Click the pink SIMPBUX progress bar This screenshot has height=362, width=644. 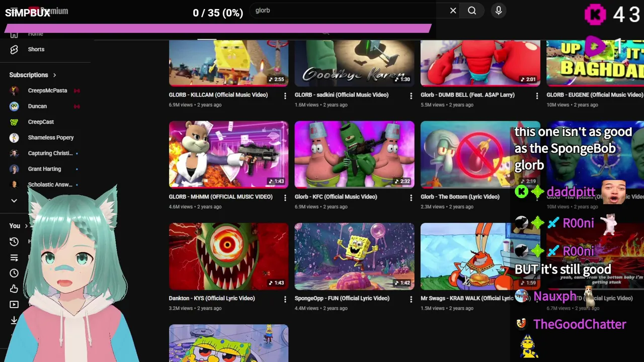click(x=218, y=29)
